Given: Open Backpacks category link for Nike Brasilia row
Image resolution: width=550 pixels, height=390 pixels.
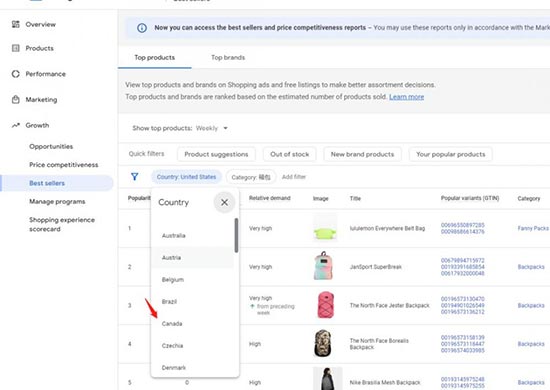Looking at the screenshot, I should click(x=531, y=382).
